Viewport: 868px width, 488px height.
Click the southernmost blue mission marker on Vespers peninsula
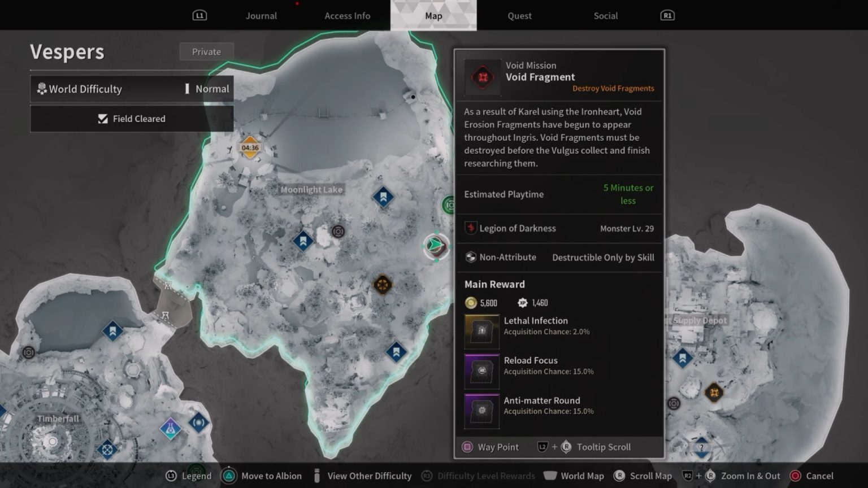point(396,352)
